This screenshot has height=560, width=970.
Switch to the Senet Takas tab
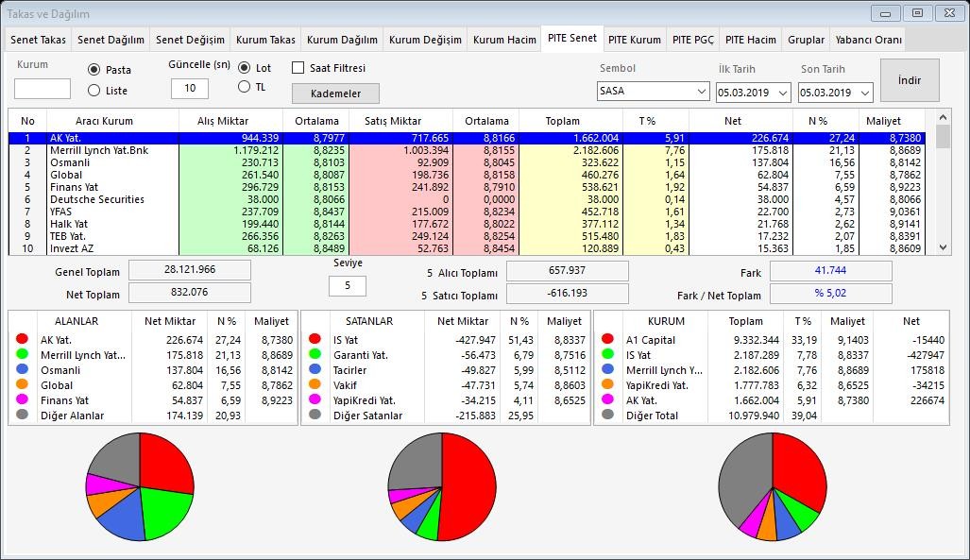point(38,40)
